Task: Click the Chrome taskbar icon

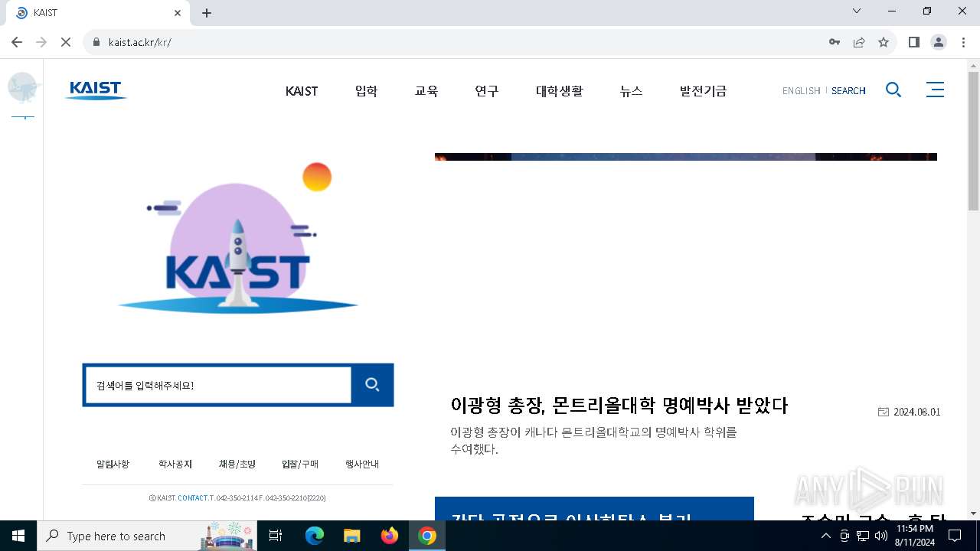Action: tap(427, 536)
